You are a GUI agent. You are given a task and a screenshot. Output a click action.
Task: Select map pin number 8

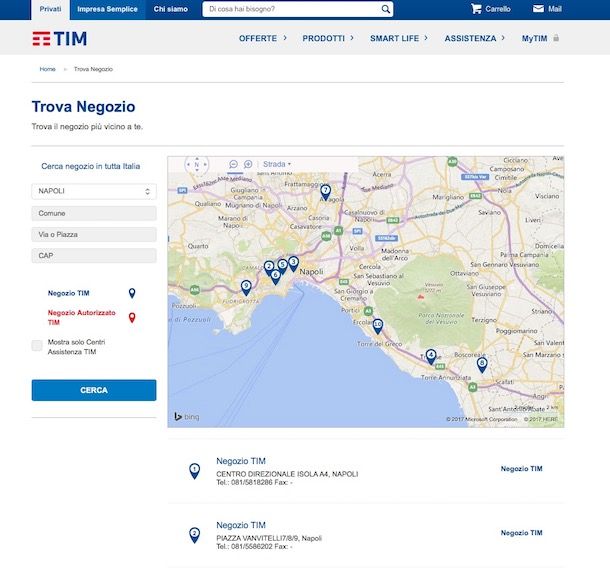coord(482,365)
